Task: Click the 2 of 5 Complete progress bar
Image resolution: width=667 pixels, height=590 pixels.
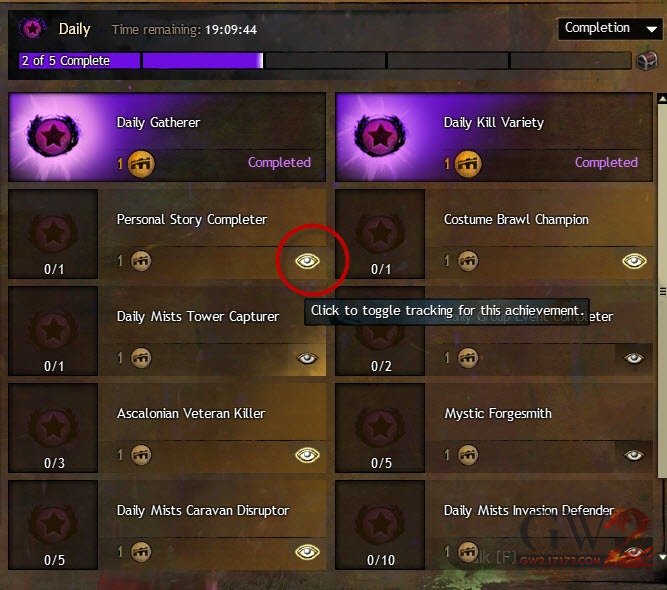Action: (x=325, y=61)
